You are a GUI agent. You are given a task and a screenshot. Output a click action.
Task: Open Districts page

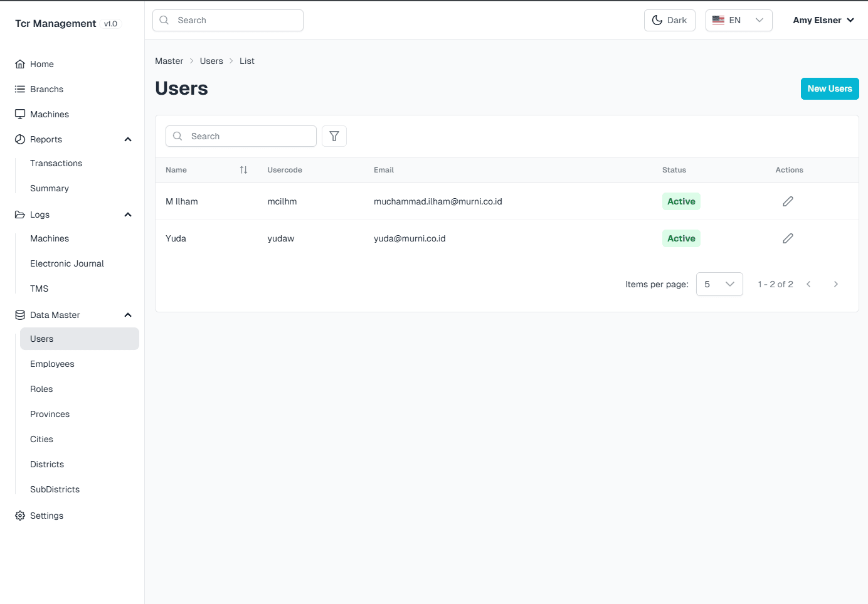(47, 464)
